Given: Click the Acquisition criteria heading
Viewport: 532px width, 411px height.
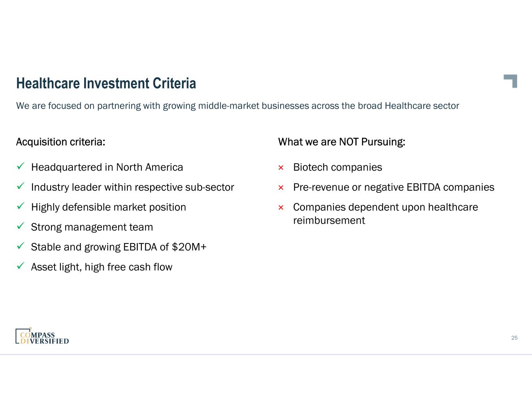Looking at the screenshot, I should click(60, 142).
